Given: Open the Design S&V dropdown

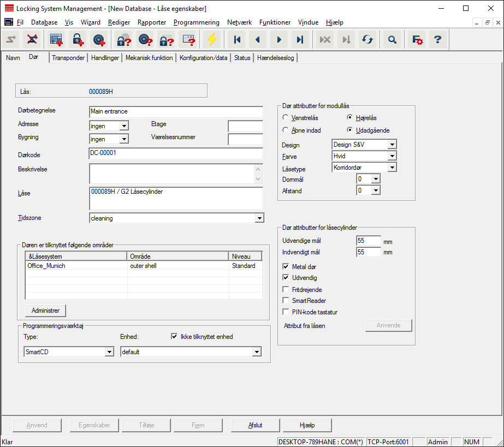Looking at the screenshot, I should click(392, 145).
